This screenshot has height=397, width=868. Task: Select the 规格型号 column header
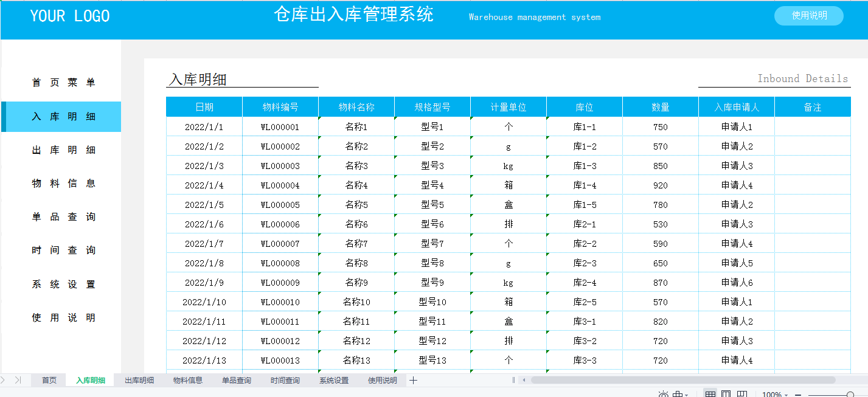point(432,107)
